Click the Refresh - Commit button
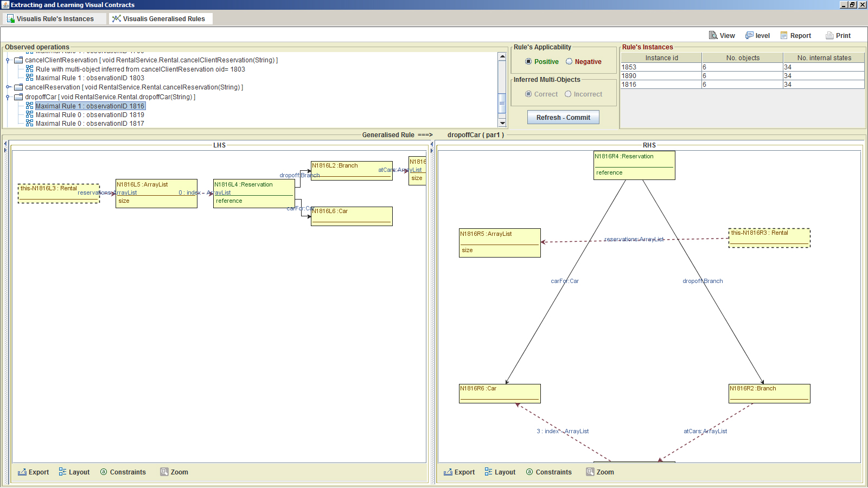This screenshot has width=868, height=488. (563, 117)
